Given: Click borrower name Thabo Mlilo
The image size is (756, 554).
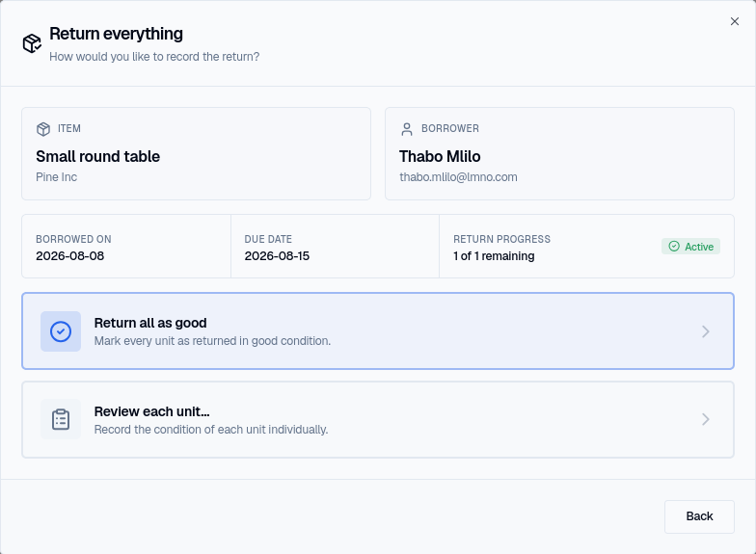Looking at the screenshot, I should click(440, 156).
